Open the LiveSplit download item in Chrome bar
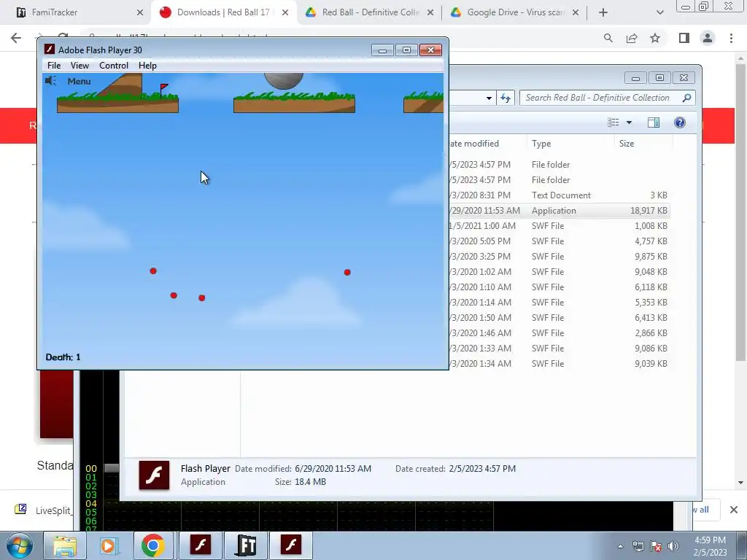The image size is (747, 560). tap(43, 510)
